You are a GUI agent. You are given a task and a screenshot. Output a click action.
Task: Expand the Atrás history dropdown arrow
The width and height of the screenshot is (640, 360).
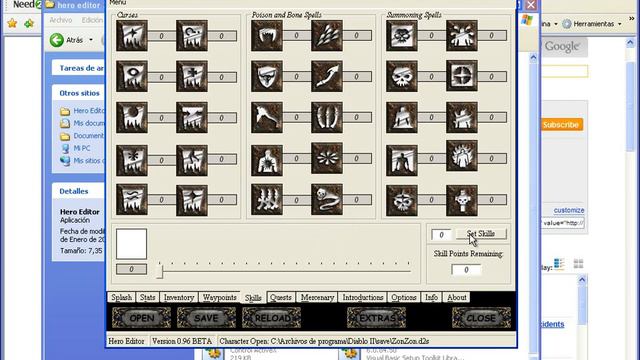[x=91, y=40]
